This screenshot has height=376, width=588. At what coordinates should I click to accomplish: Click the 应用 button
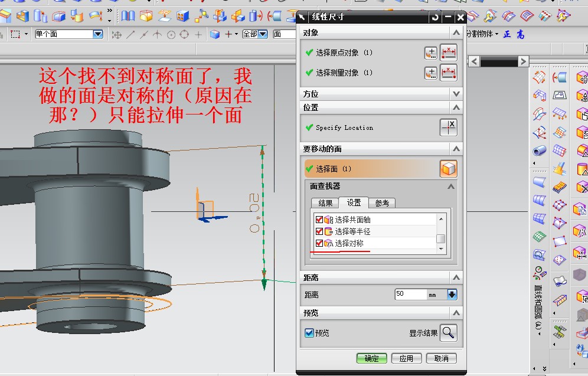click(406, 358)
